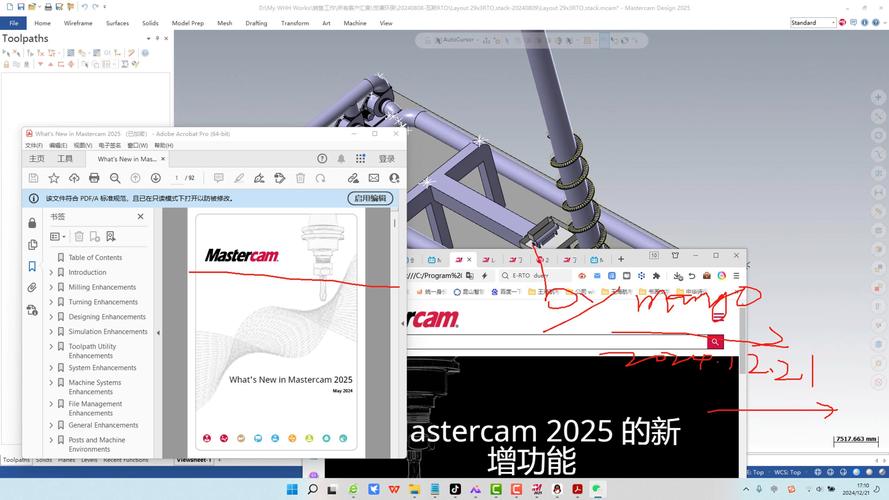Click the browser E-RTO search field

[x=536, y=276]
